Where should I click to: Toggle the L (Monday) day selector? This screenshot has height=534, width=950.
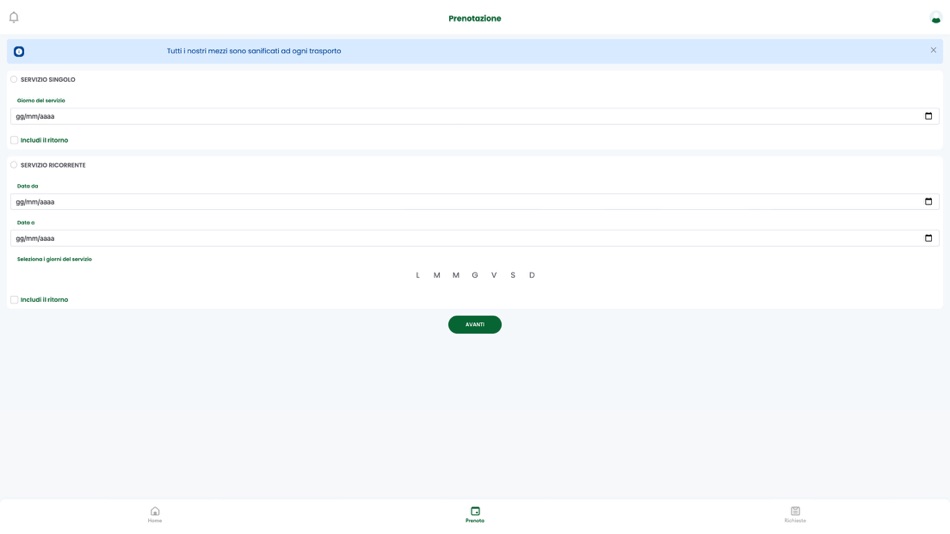pos(417,275)
